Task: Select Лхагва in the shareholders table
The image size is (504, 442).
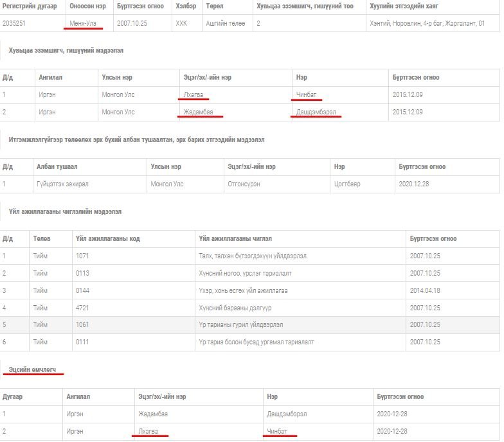Action: [x=195, y=95]
